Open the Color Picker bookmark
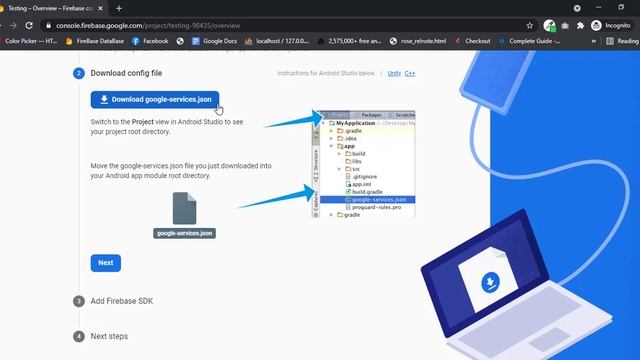 coord(29,41)
